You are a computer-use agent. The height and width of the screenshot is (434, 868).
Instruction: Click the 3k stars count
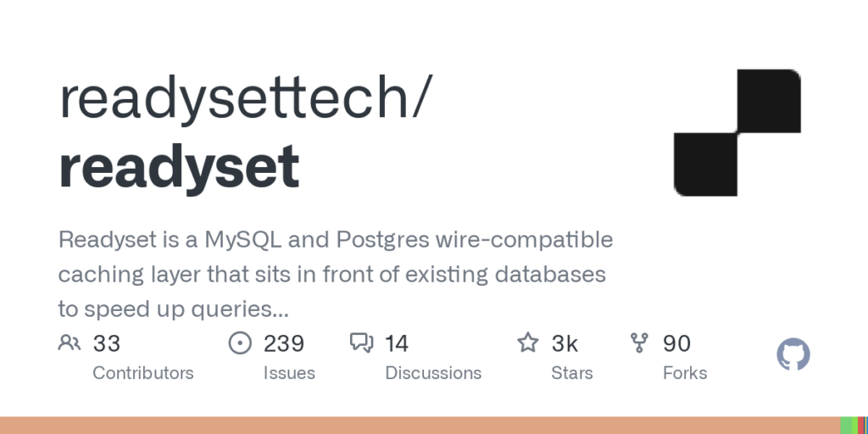point(565,343)
